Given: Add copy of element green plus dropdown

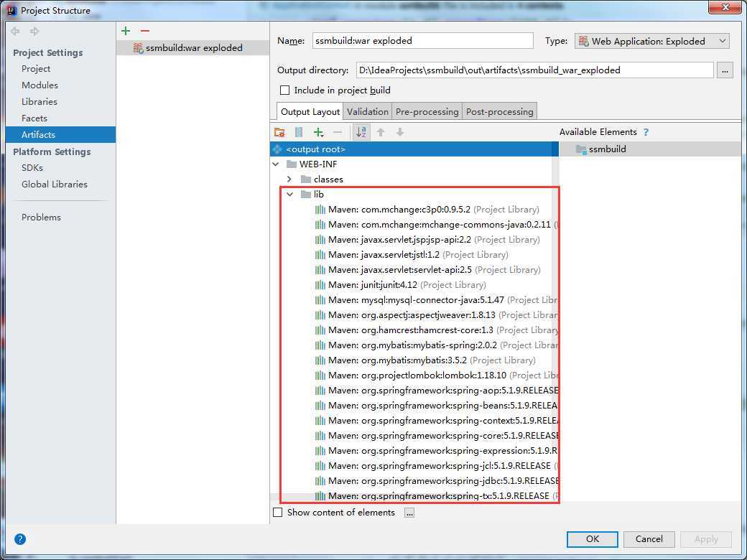Looking at the screenshot, I should [x=319, y=132].
